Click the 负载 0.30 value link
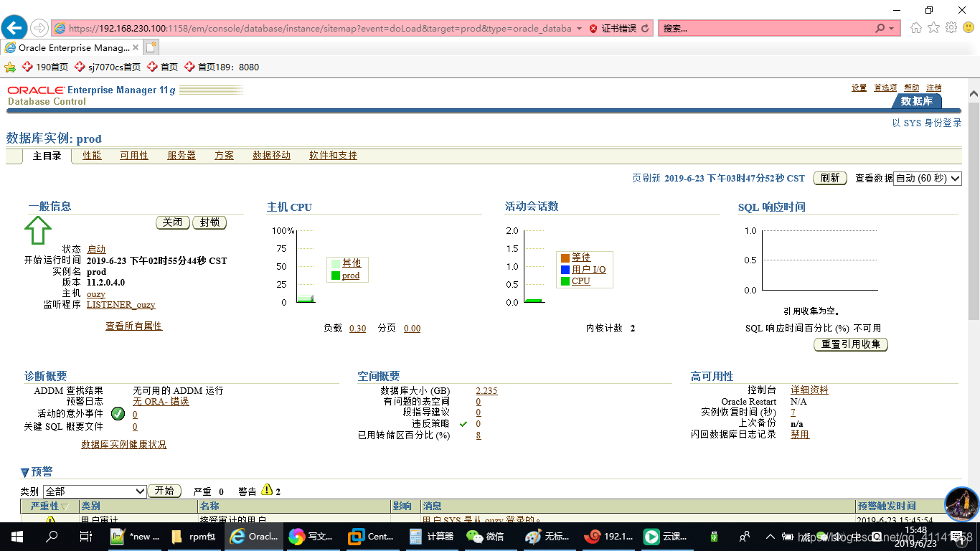The image size is (980, 551). coord(357,329)
